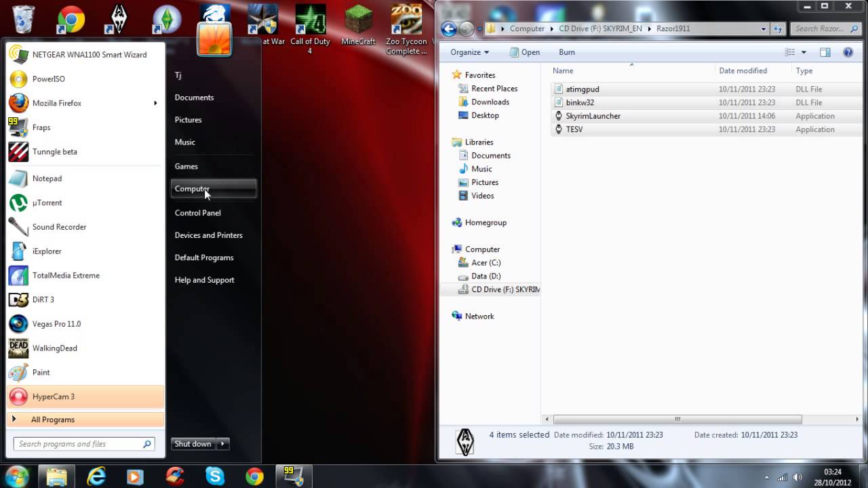Open PowerISO from Start menu
868x488 pixels.
pos(85,79)
